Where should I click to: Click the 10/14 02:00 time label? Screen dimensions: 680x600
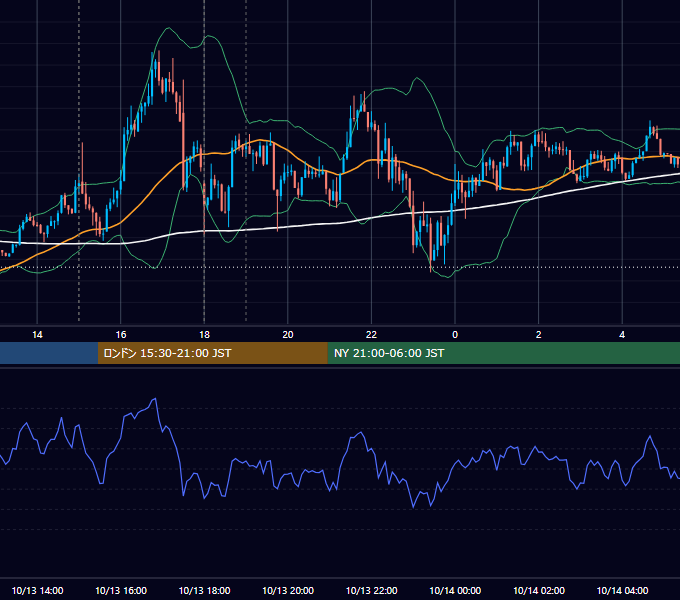point(539,590)
